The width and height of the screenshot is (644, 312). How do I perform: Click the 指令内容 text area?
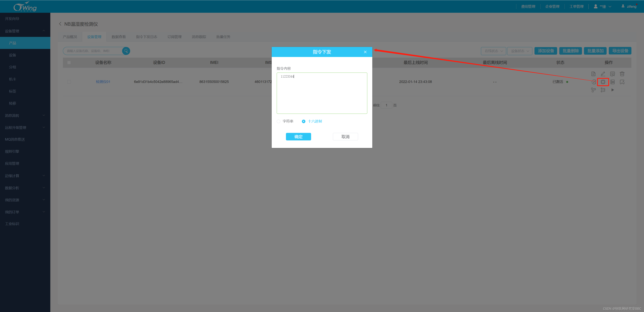coord(322,93)
